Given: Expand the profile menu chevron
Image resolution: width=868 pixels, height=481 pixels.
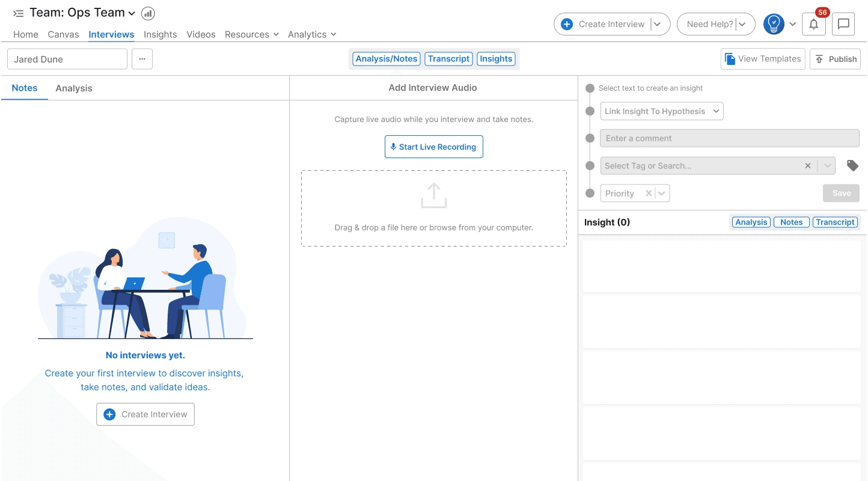Looking at the screenshot, I should [793, 24].
